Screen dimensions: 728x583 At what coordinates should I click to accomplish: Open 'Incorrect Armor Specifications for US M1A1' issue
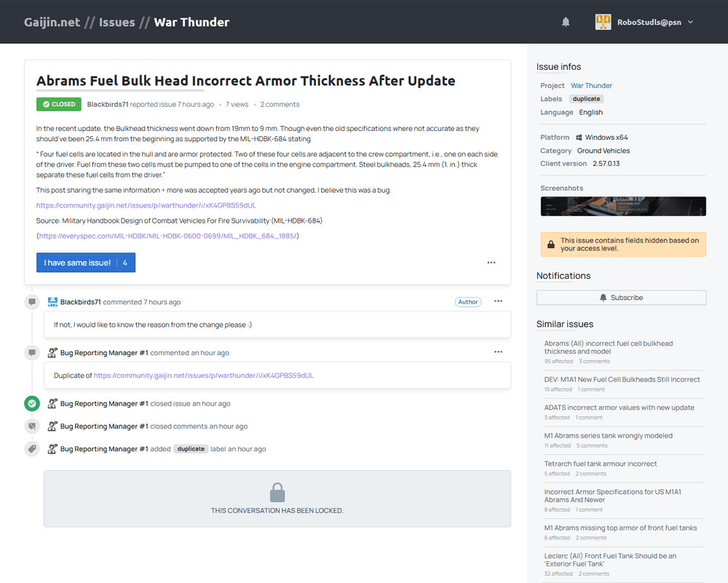pos(613,496)
